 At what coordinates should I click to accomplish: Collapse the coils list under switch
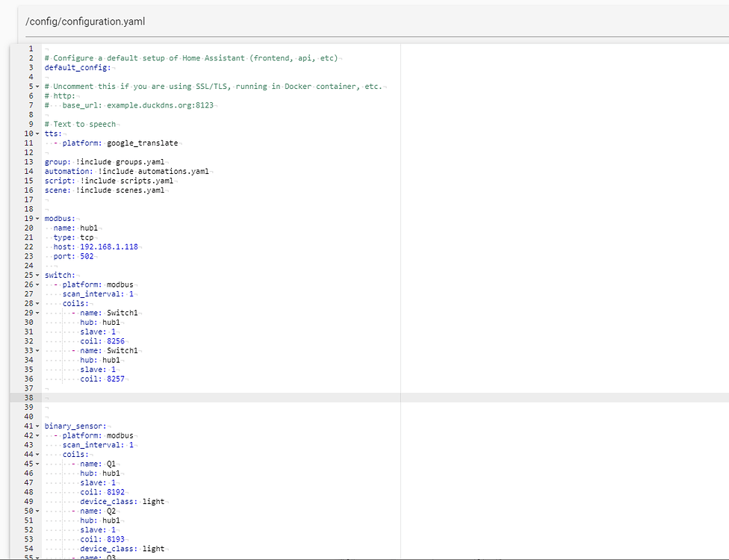[37, 304]
